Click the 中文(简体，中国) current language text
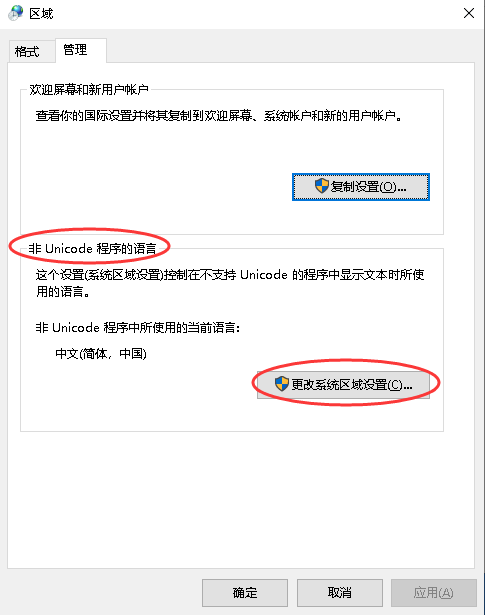This screenshot has height=615, width=485. pyautogui.click(x=101, y=353)
